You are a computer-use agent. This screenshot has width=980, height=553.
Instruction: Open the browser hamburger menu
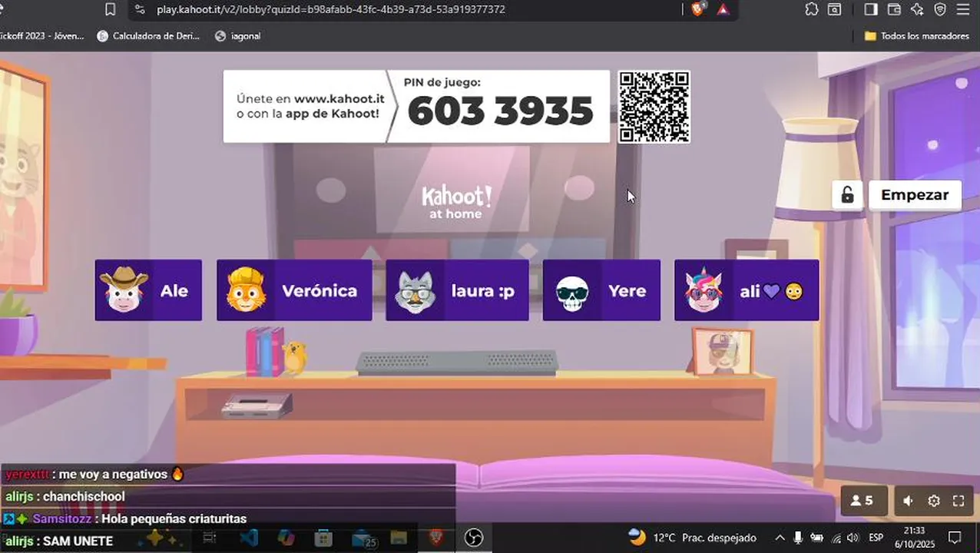(963, 9)
